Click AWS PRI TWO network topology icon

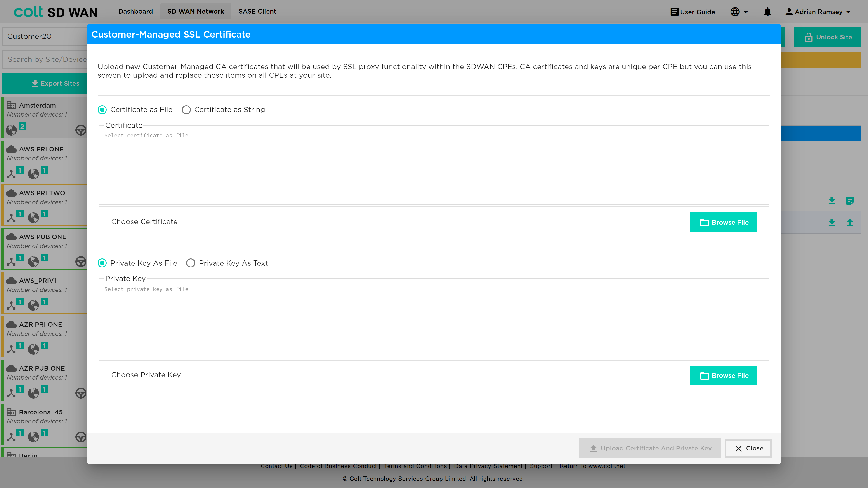(x=12, y=218)
